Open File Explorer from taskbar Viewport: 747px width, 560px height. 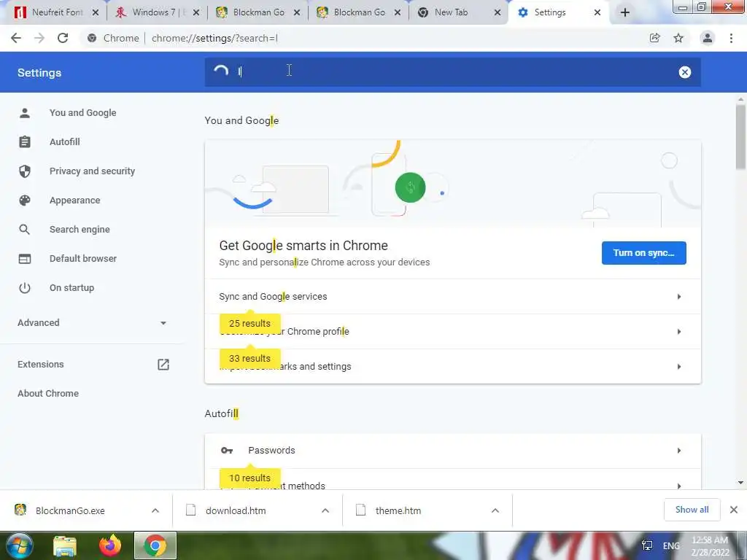coord(65,545)
